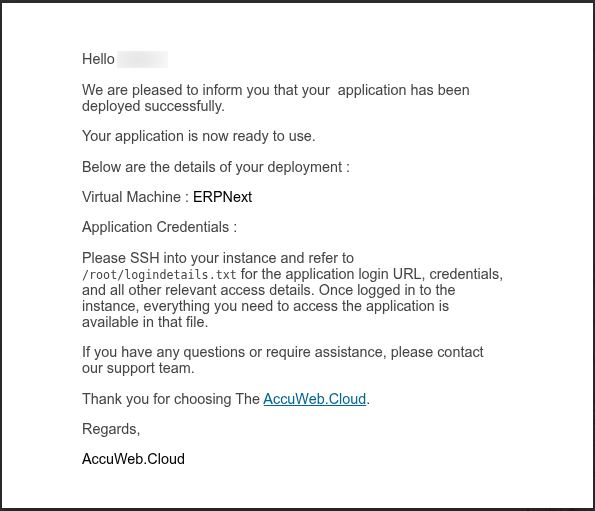595x511 pixels.
Task: Click 'Below are the details of your deployment' line
Action: [216, 167]
